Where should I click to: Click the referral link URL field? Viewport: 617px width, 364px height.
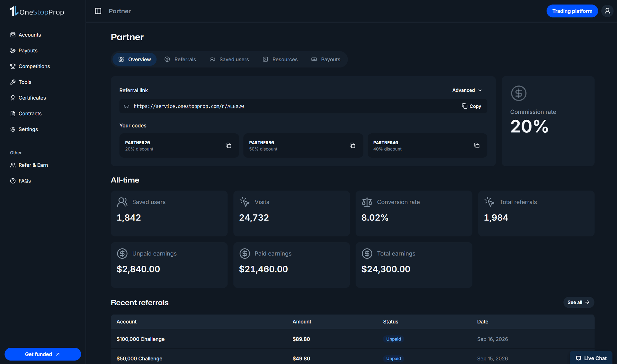[303, 106]
